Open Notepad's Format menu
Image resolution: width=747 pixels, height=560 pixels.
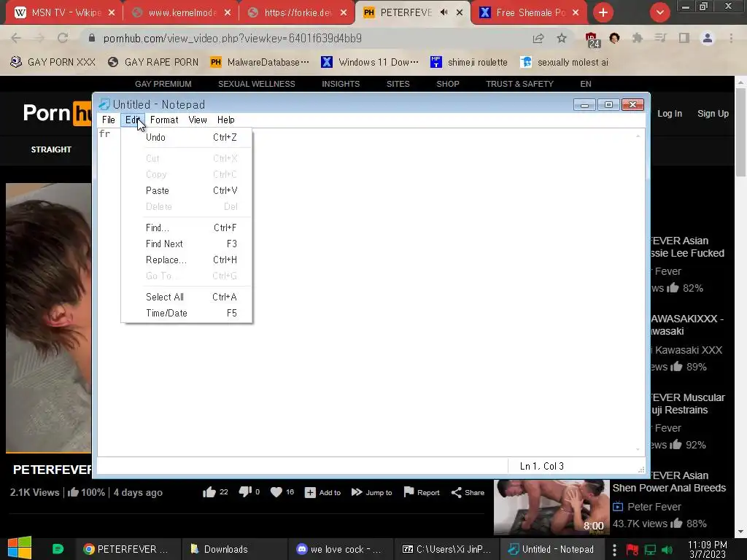[x=164, y=120]
